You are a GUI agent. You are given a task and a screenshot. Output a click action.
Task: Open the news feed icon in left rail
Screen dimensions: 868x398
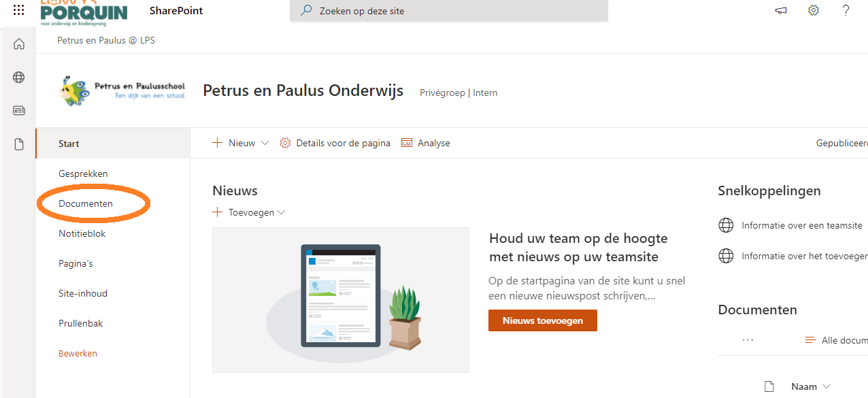(x=19, y=110)
